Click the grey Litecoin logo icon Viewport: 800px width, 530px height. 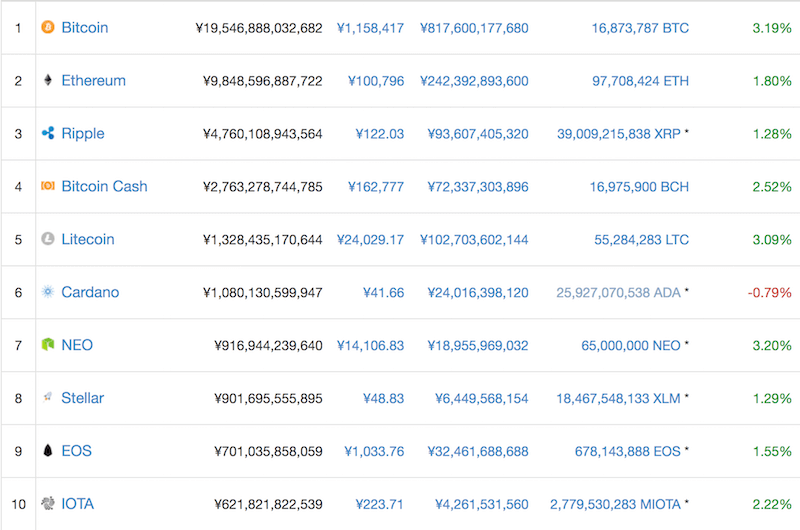(x=47, y=239)
